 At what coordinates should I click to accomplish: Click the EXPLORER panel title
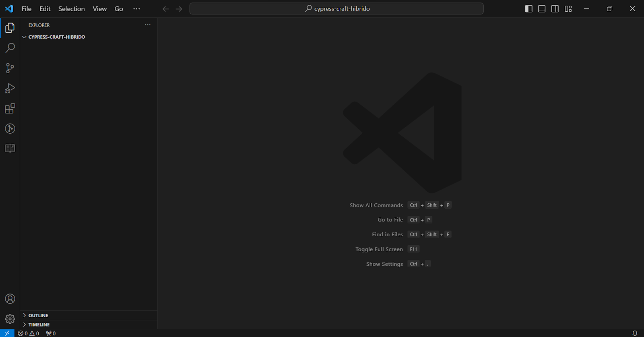tap(39, 25)
